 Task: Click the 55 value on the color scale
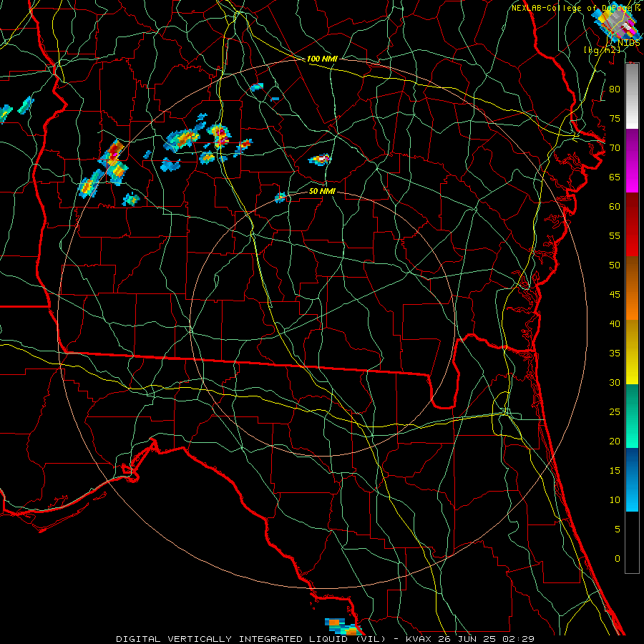click(x=615, y=235)
